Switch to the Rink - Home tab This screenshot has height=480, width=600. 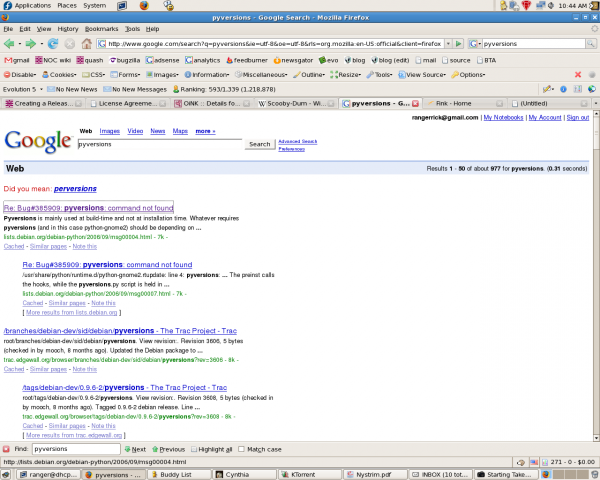(x=465, y=103)
